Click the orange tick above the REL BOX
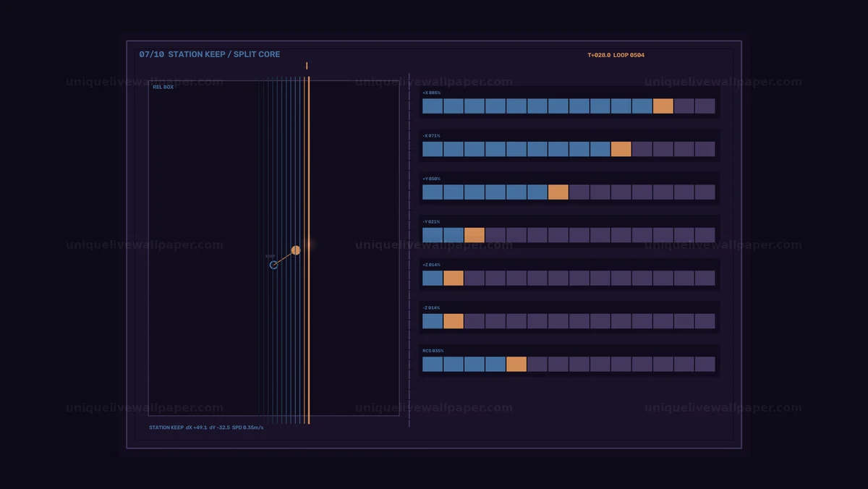This screenshot has height=489, width=868. click(307, 66)
